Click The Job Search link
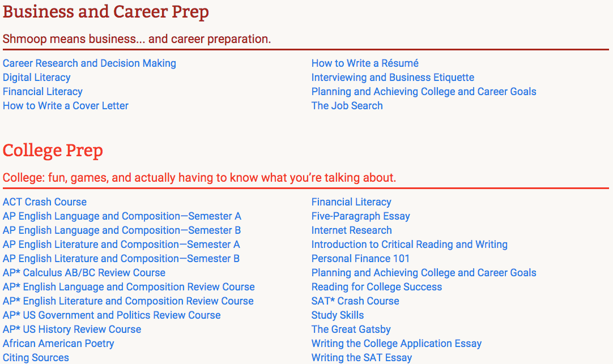The height and width of the screenshot is (364, 613). click(347, 106)
